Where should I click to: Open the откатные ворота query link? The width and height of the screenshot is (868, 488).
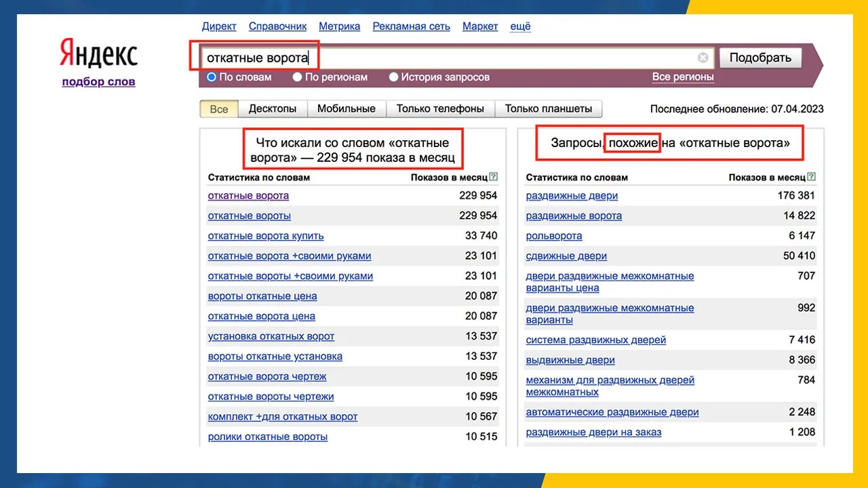[x=248, y=196]
